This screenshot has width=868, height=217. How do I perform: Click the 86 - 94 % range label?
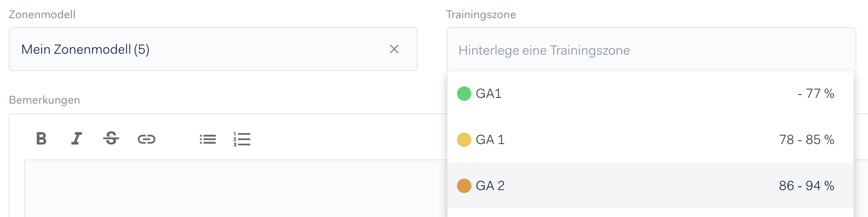807,186
